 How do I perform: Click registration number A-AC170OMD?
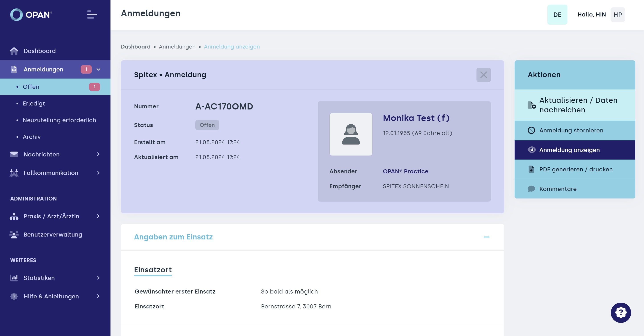[x=224, y=106]
